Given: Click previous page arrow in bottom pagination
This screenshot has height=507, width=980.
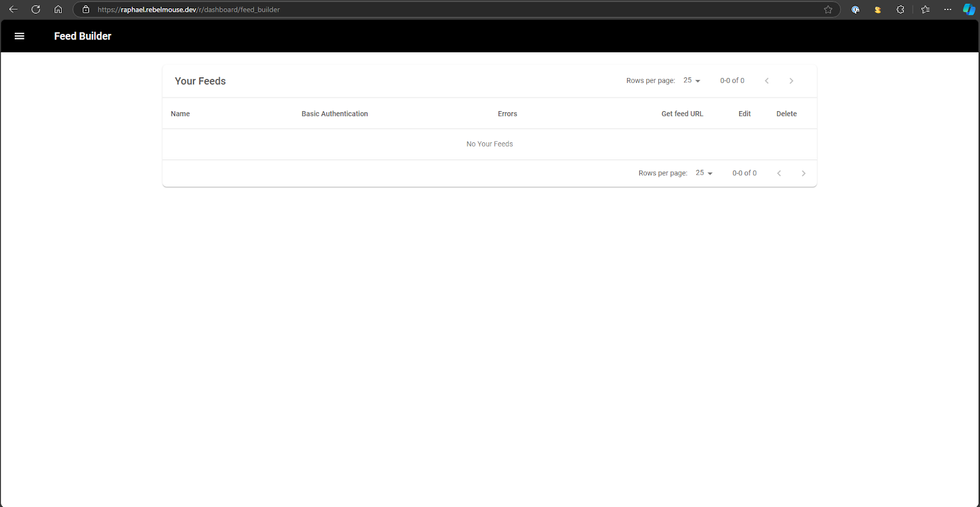Looking at the screenshot, I should tap(779, 173).
